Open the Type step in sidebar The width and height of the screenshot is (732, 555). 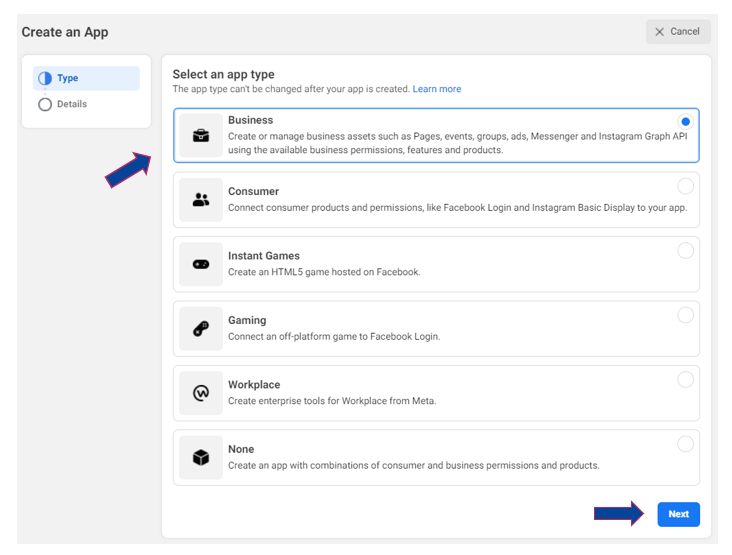coord(67,78)
